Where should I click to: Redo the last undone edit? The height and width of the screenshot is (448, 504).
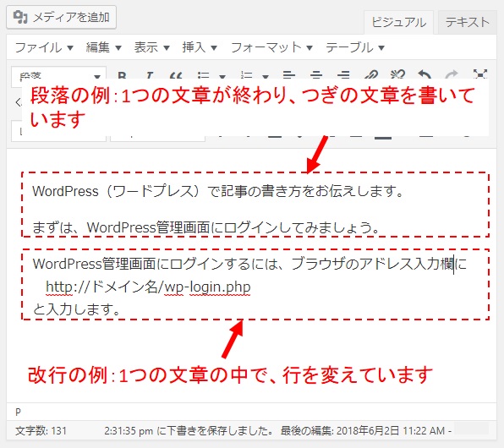coord(452,75)
